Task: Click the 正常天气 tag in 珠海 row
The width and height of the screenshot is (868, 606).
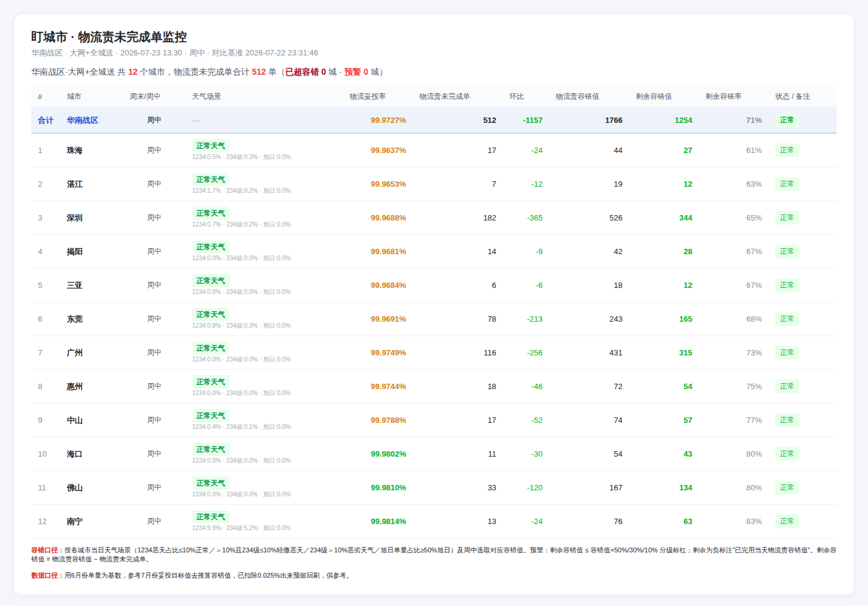Action: [x=211, y=146]
